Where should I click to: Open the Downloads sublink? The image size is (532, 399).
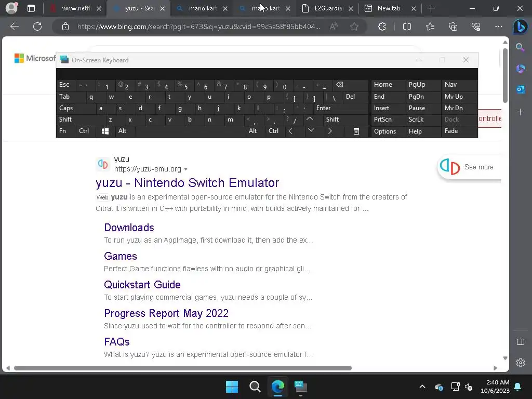pos(129,228)
